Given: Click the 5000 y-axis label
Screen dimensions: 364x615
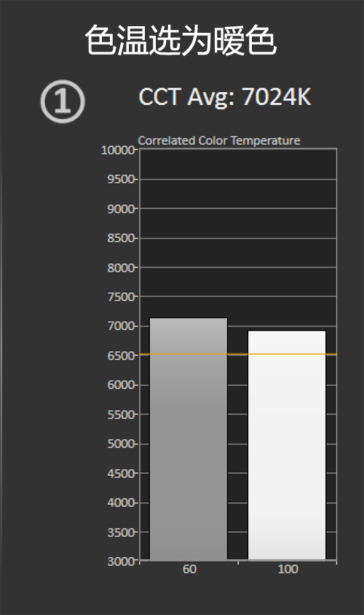Looking at the screenshot, I should pyautogui.click(x=121, y=444).
